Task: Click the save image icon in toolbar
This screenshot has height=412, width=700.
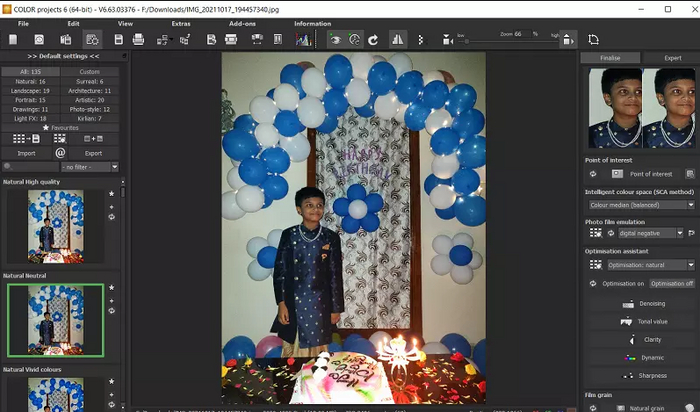Action: click(118, 40)
